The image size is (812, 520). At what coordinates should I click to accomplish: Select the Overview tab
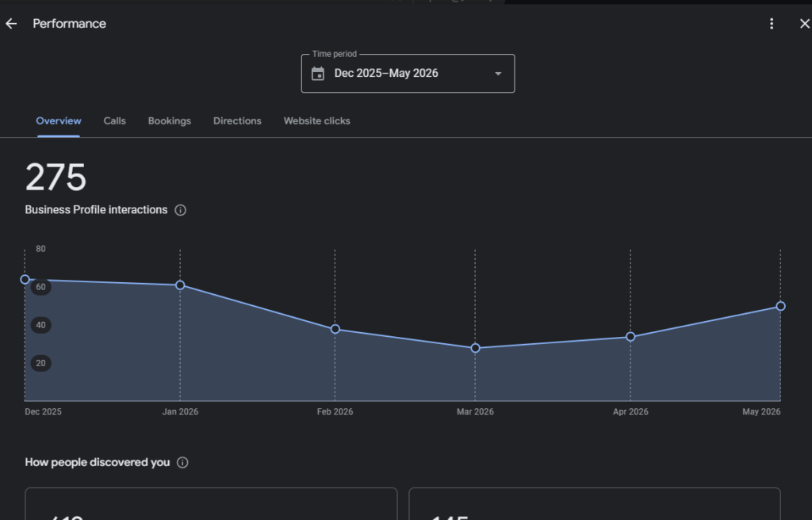[59, 120]
